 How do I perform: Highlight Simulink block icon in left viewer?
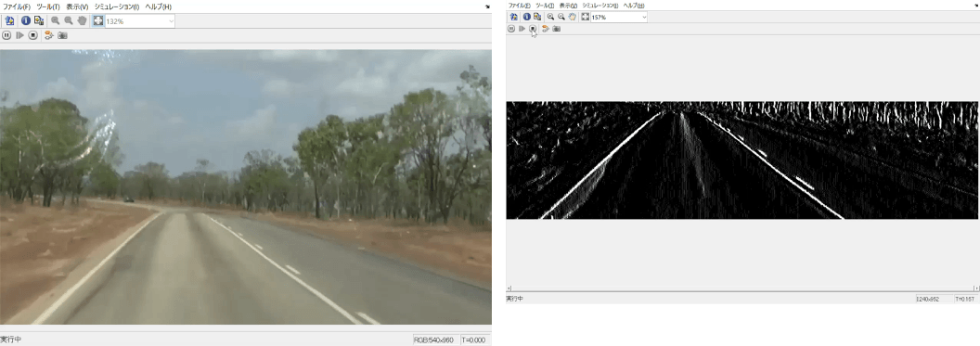pyautogui.click(x=49, y=35)
